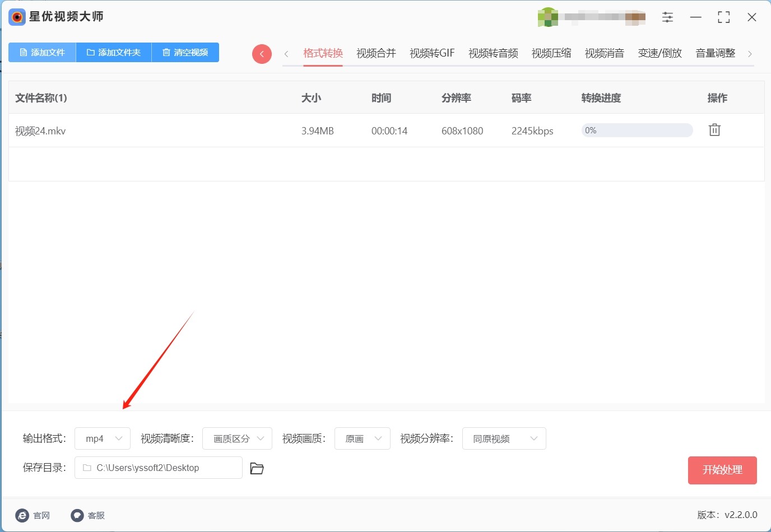Image resolution: width=771 pixels, height=532 pixels.
Task: Expand the 视频画质 原画 dropdown
Action: (363, 438)
